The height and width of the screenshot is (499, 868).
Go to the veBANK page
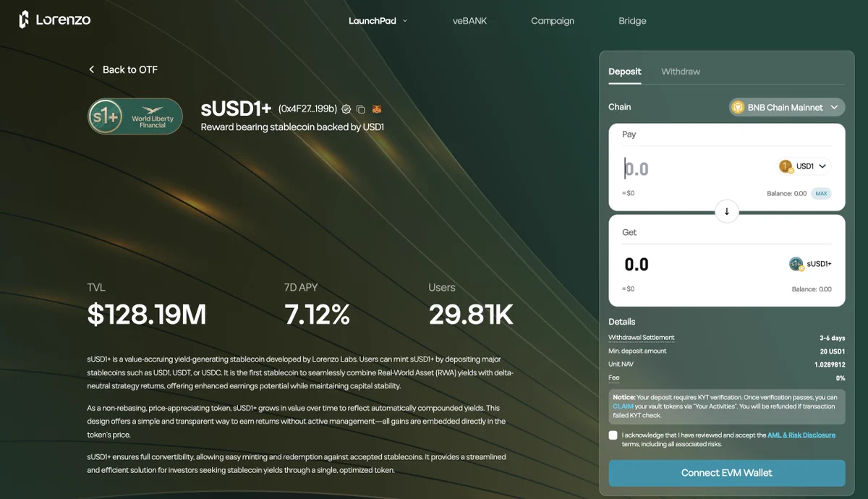469,21
